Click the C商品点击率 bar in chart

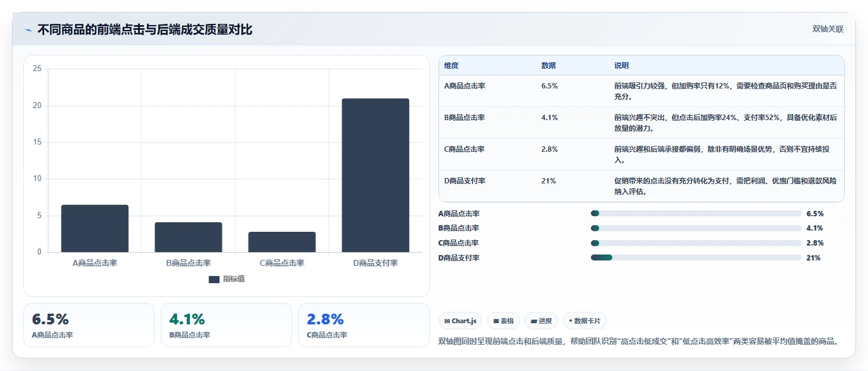pyautogui.click(x=282, y=242)
